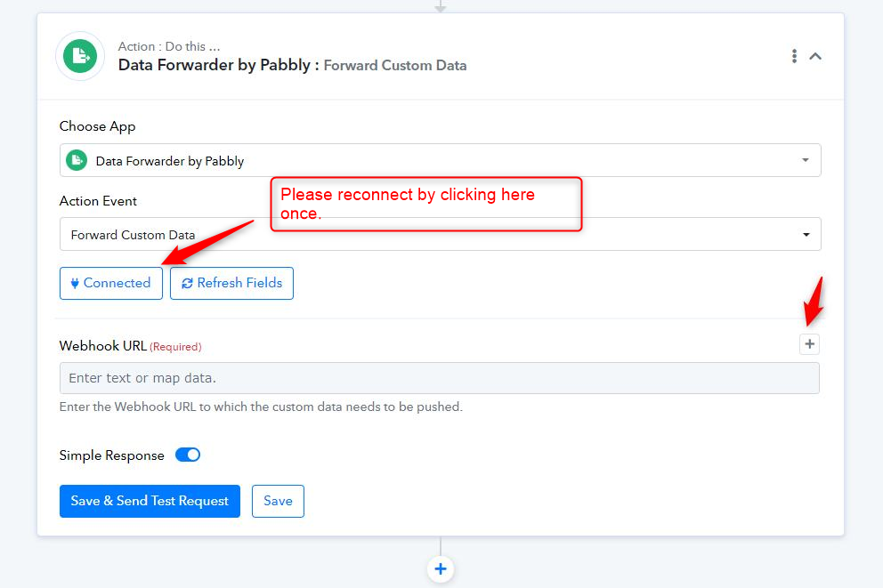The width and height of the screenshot is (883, 588).
Task: Focus the Webhook URL input field
Action: [439, 378]
